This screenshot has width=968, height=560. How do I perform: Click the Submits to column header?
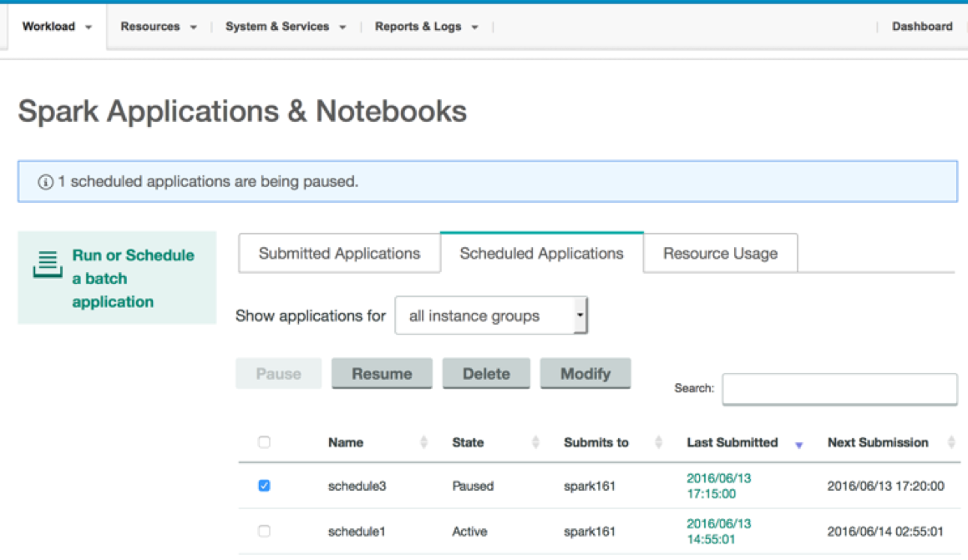(595, 442)
